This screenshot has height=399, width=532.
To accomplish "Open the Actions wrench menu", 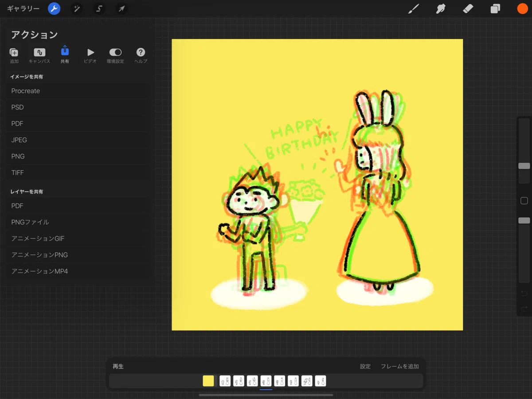I will (x=54, y=8).
